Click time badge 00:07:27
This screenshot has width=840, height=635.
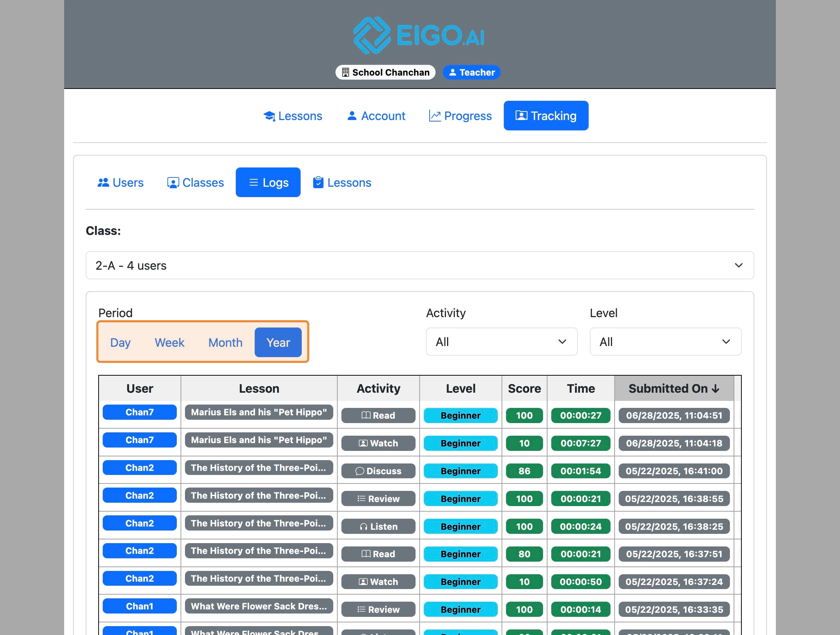point(581,443)
